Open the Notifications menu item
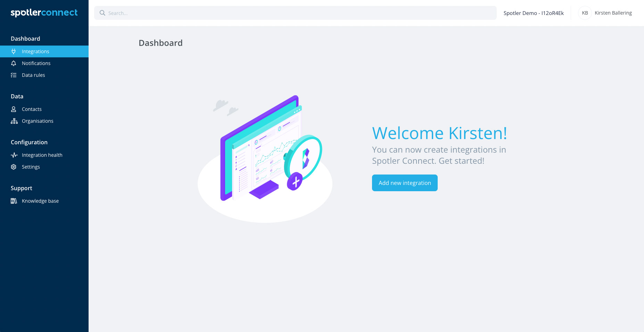 [x=44, y=63]
